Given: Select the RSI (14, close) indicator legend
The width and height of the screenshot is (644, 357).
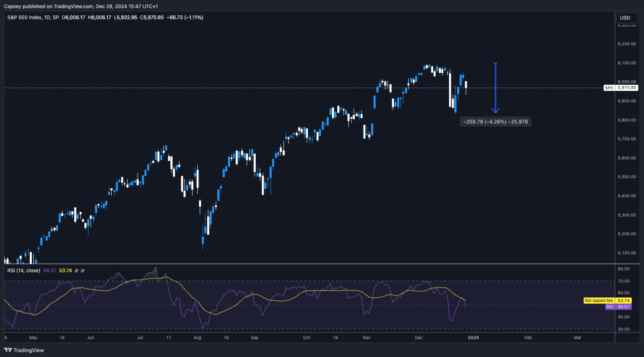Looking at the screenshot, I should tap(23, 270).
